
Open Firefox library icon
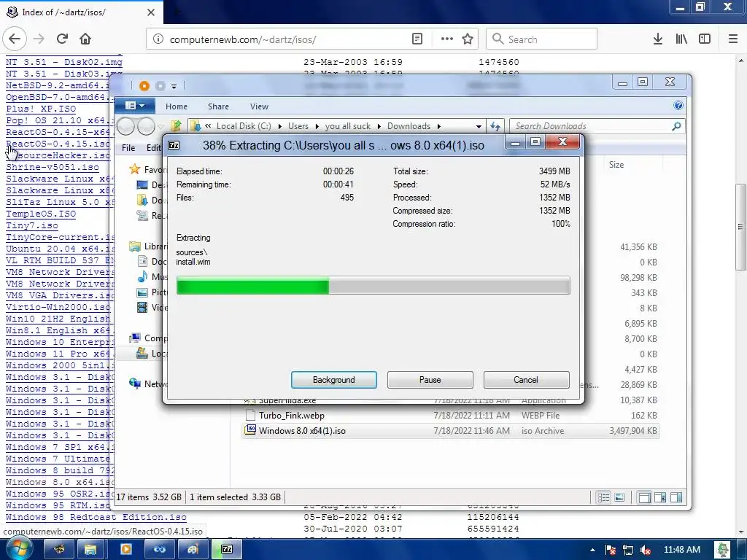681,39
